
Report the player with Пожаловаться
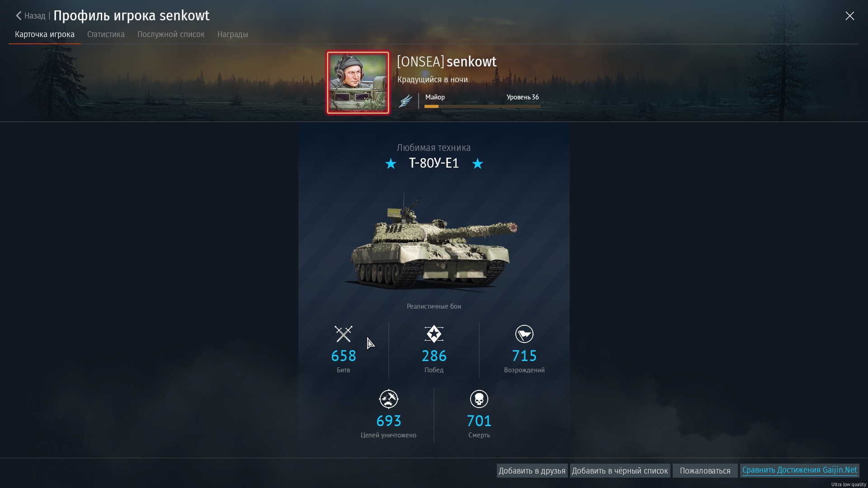[705, 471]
